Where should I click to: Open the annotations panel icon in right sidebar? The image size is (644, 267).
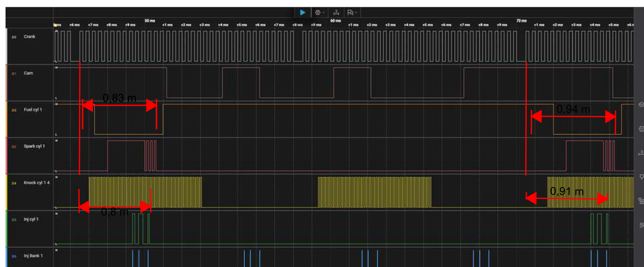(641, 176)
